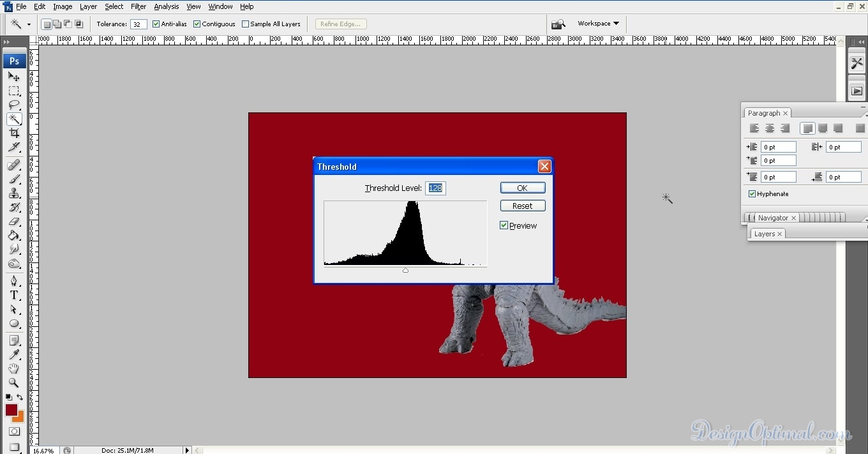The height and width of the screenshot is (454, 868).
Task: Click Go to Bridge icon
Action: (x=558, y=24)
